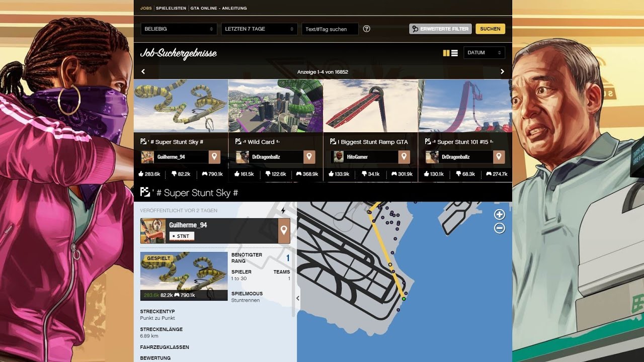Open DrDragonballz profile on Wild Card card
Viewport: 644px width, 362px height.
pos(269,157)
